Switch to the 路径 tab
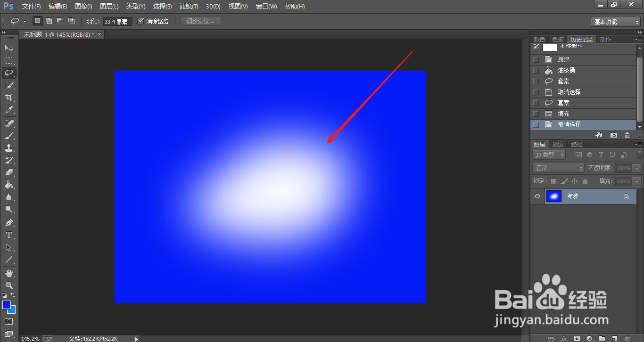Image resolution: width=644 pixels, height=342 pixels. [577, 144]
